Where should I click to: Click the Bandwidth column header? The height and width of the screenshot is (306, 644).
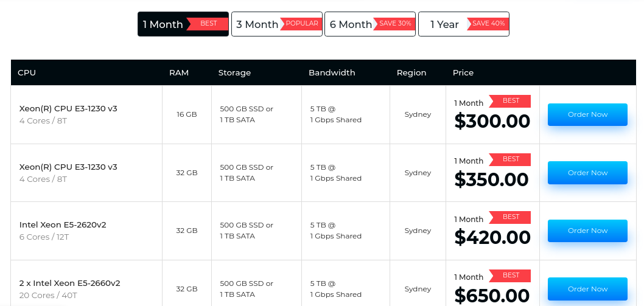click(x=332, y=72)
